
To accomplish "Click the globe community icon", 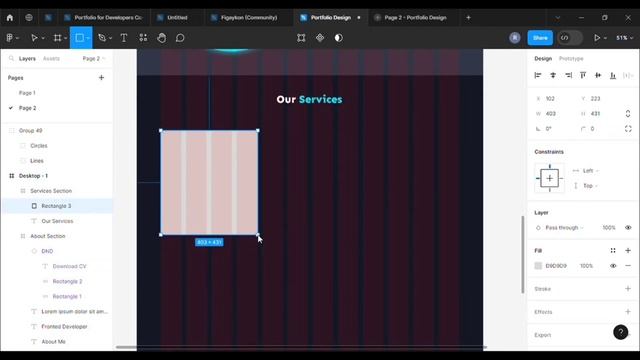I will pyautogui.click(x=29, y=18).
